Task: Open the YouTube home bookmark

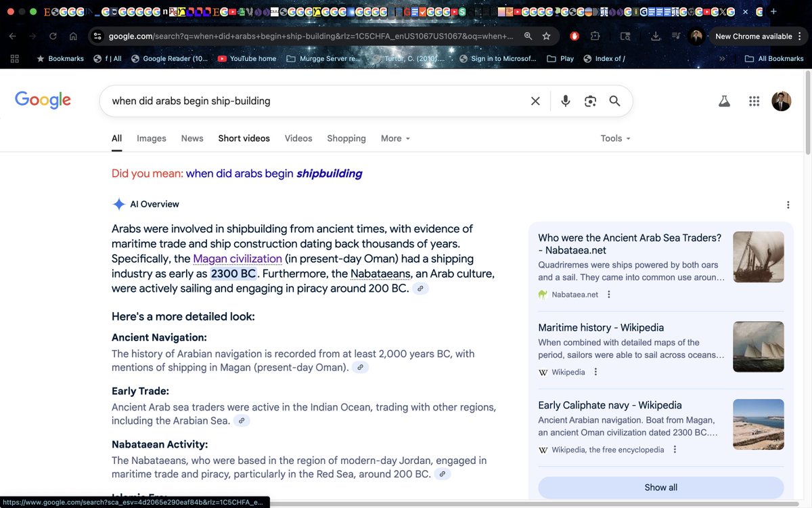Action: (x=247, y=59)
